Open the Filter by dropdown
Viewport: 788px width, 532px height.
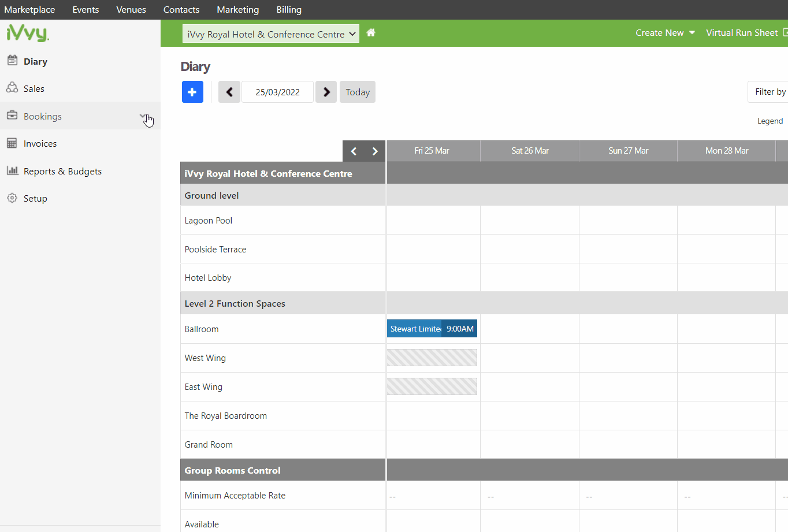click(x=768, y=92)
